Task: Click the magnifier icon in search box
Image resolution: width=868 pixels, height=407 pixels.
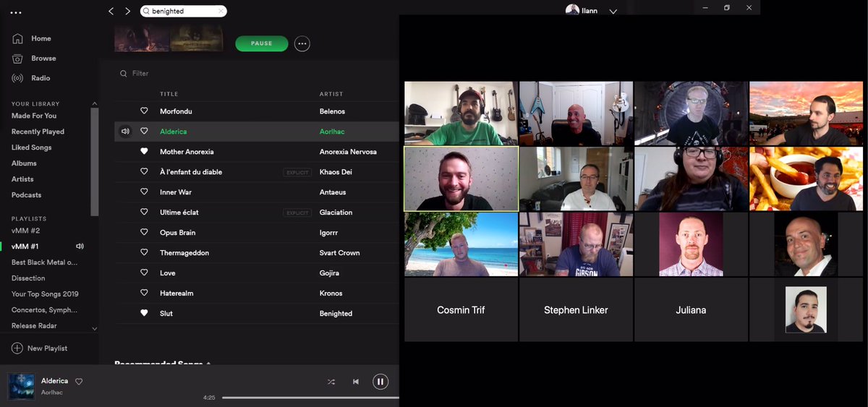Action: point(146,11)
